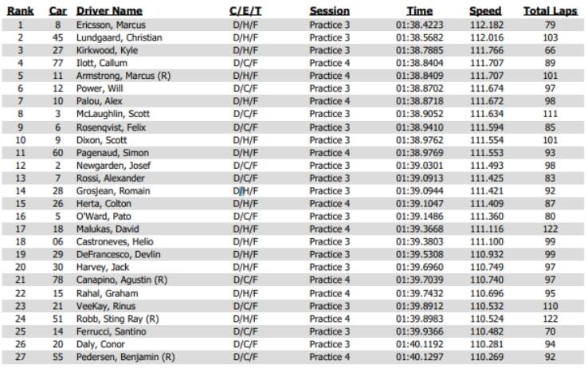Click the time 01:38.4223
588x368 pixels.
tap(419, 25)
